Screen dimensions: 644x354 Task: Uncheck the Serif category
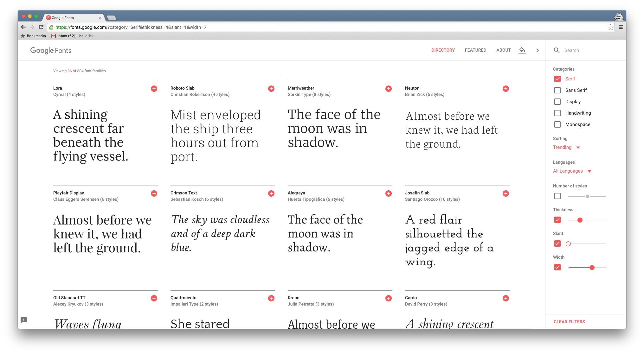click(x=557, y=79)
